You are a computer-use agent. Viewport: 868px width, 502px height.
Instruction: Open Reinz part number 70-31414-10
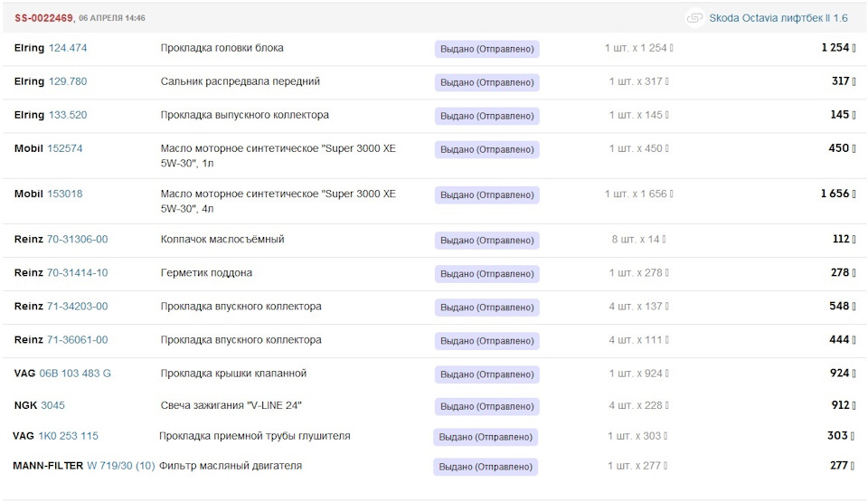[77, 272]
